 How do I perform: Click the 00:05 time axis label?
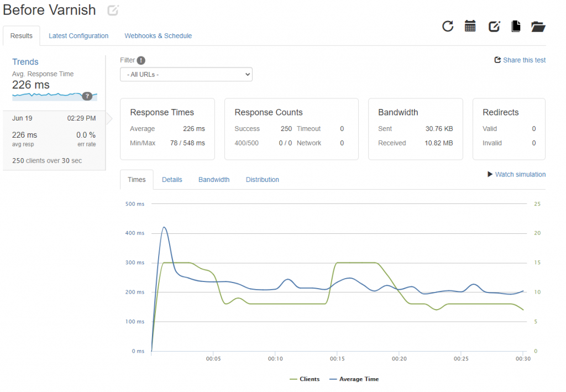213,359
